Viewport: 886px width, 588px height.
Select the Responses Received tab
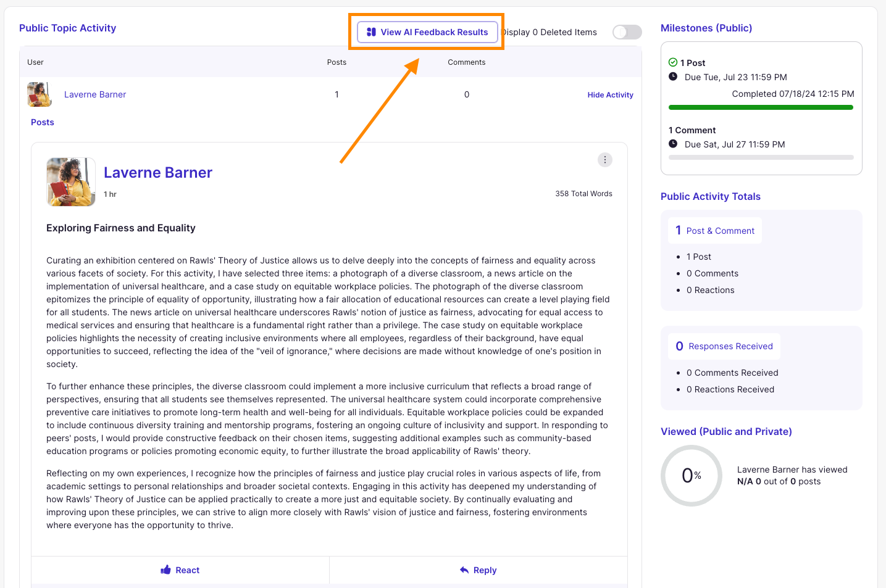point(724,346)
